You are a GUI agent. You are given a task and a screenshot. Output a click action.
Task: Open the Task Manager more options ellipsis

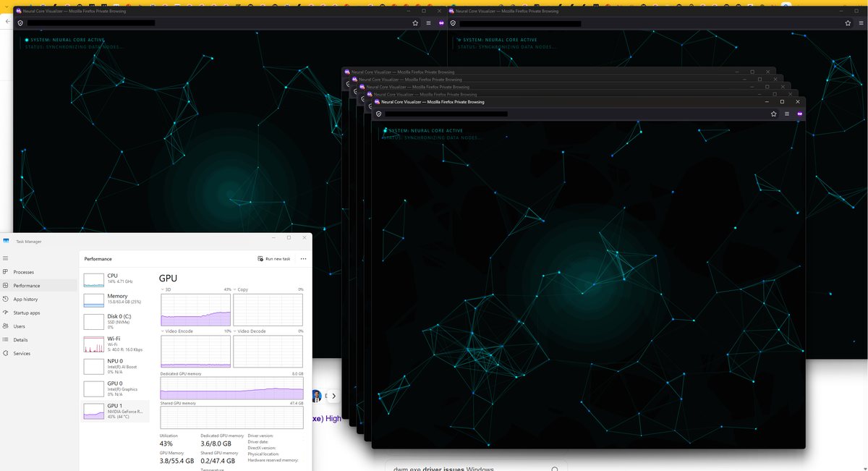(303, 258)
